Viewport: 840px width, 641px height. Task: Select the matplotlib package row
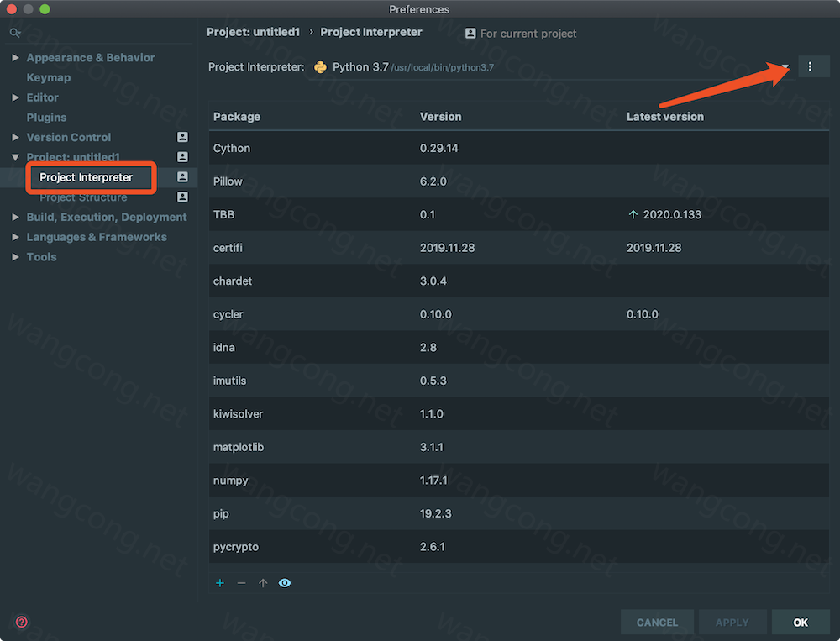point(518,447)
